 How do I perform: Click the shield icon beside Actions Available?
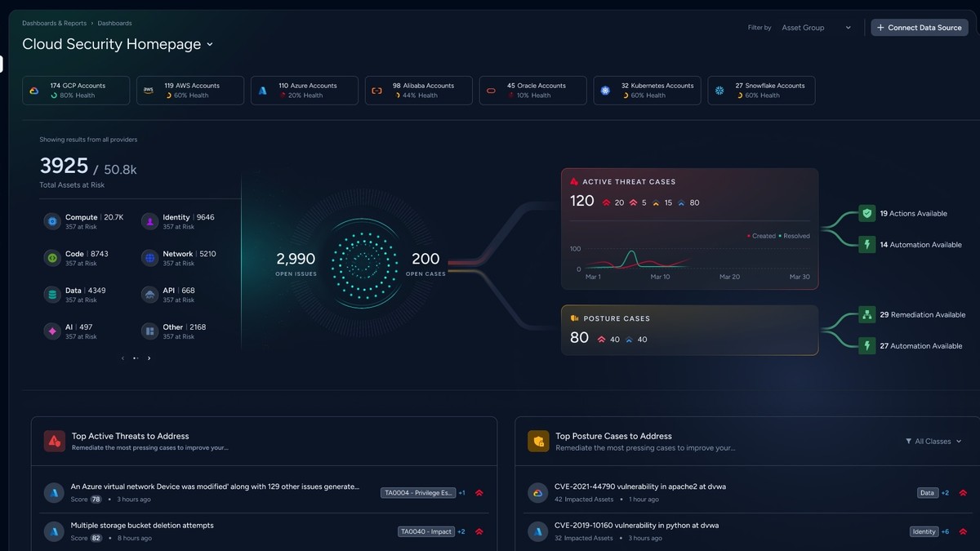pos(866,214)
